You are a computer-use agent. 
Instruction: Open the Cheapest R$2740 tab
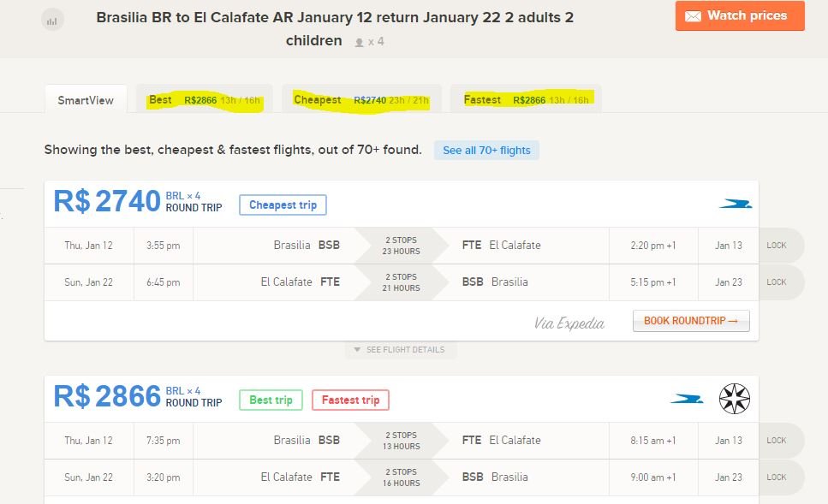tap(360, 100)
